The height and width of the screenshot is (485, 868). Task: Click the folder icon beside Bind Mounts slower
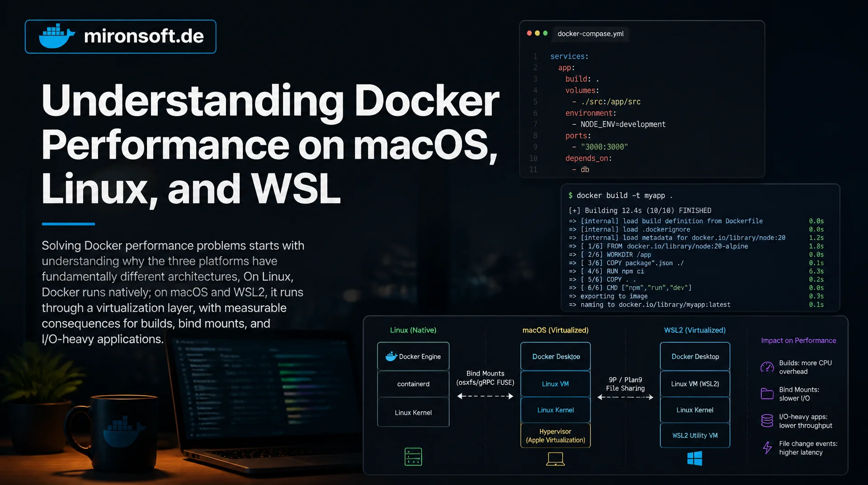coord(767,394)
